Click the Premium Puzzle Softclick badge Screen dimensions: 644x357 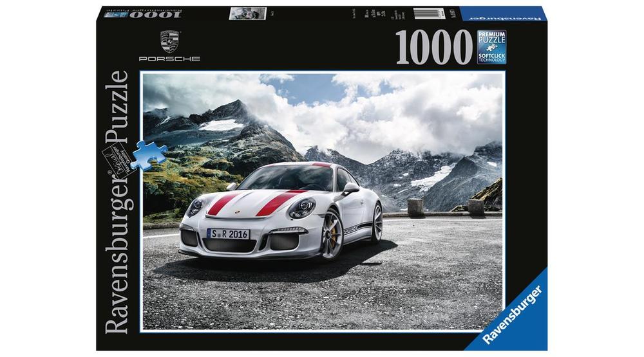pos(491,47)
